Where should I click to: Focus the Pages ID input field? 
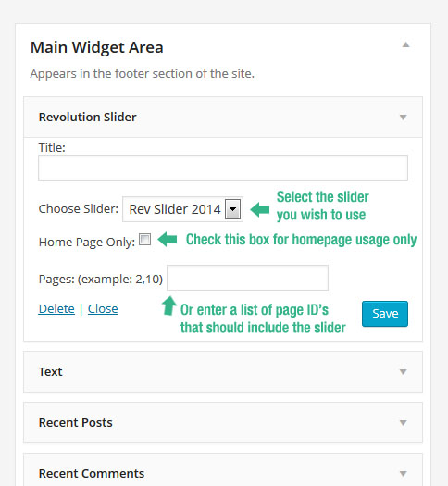[x=247, y=278]
